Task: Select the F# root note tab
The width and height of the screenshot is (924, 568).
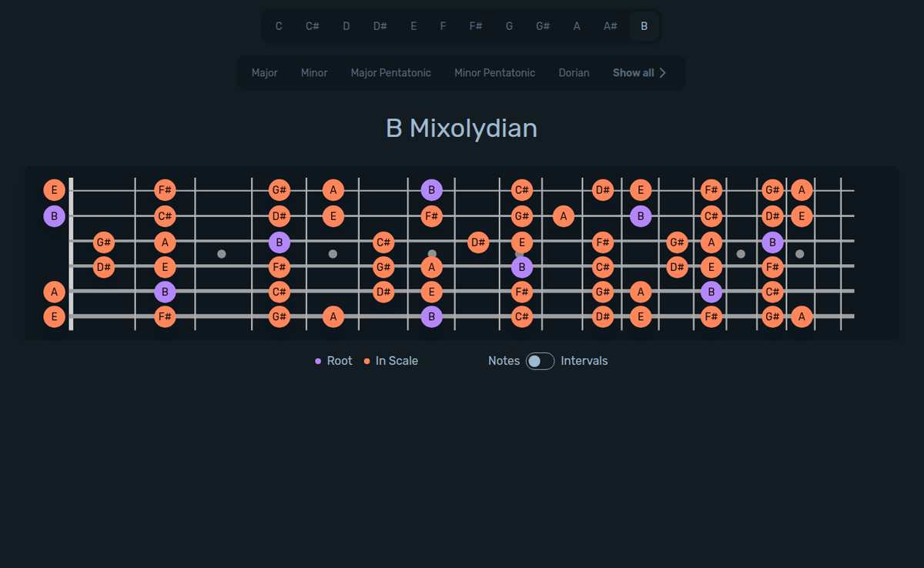Action: coord(475,25)
